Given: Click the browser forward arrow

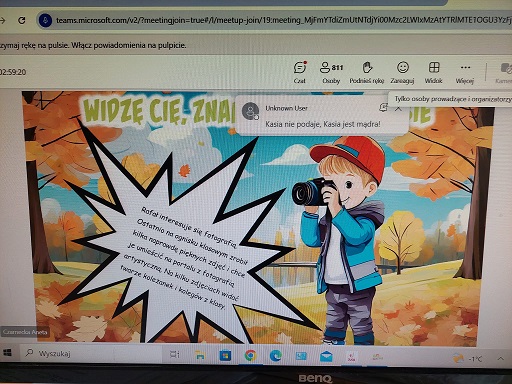Looking at the screenshot, I should coord(3,20).
